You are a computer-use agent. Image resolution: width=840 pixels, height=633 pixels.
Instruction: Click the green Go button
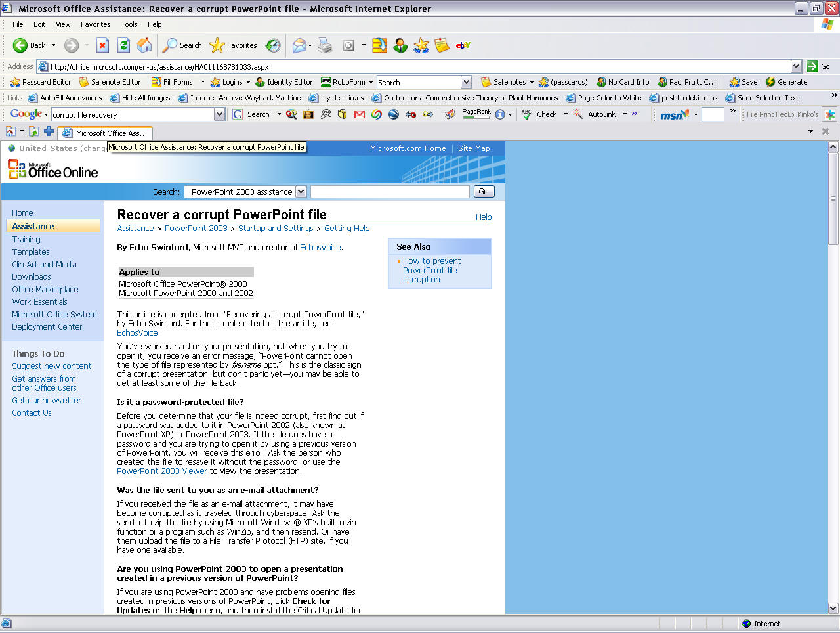[x=818, y=66]
